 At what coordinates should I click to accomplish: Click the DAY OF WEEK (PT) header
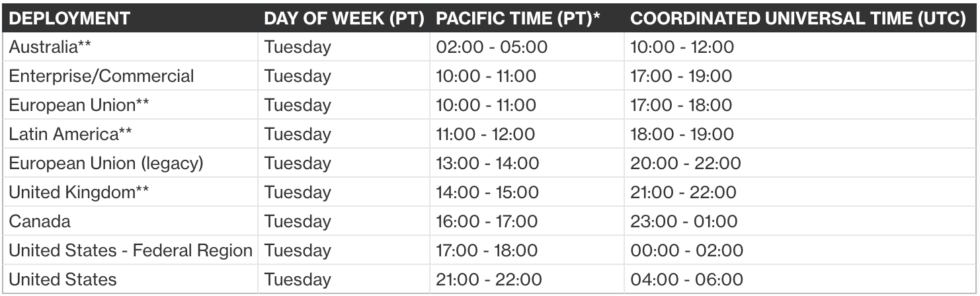coord(343,18)
